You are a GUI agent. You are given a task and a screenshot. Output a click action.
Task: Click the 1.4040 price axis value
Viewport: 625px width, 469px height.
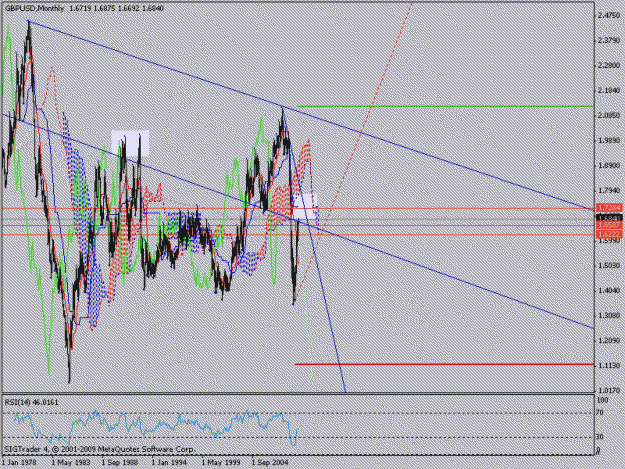pos(609,290)
